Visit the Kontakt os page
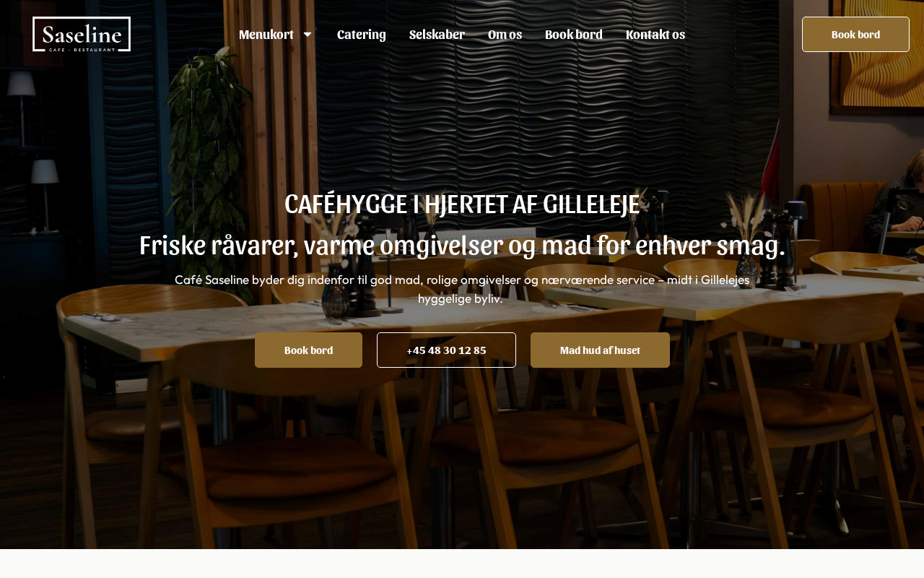Viewport: 924px width, 578px height. [655, 34]
